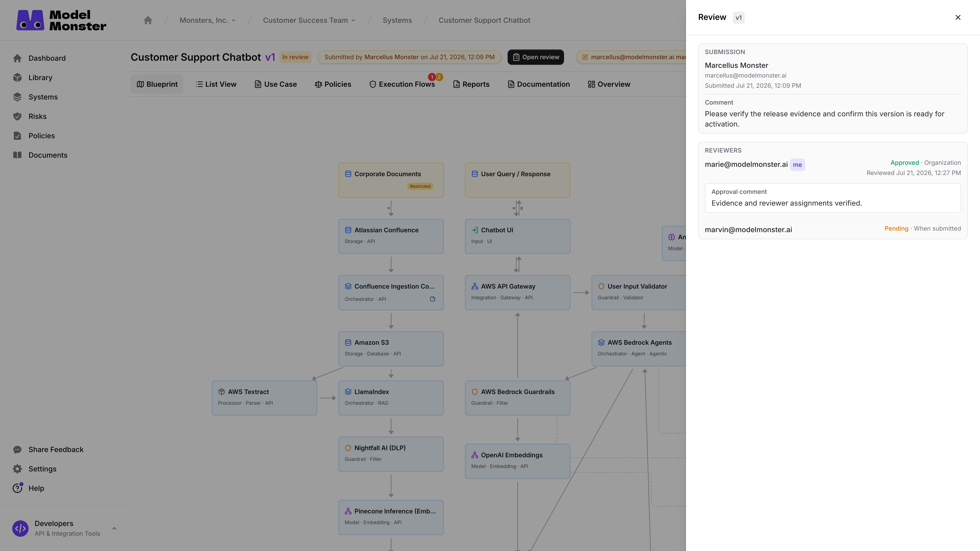The height and width of the screenshot is (551, 980).
Task: Click the Settings gear icon
Action: [x=18, y=469]
